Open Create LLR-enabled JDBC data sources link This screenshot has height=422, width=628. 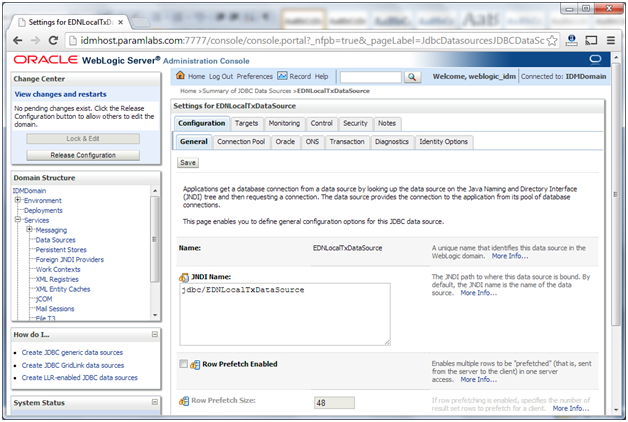[79, 378]
